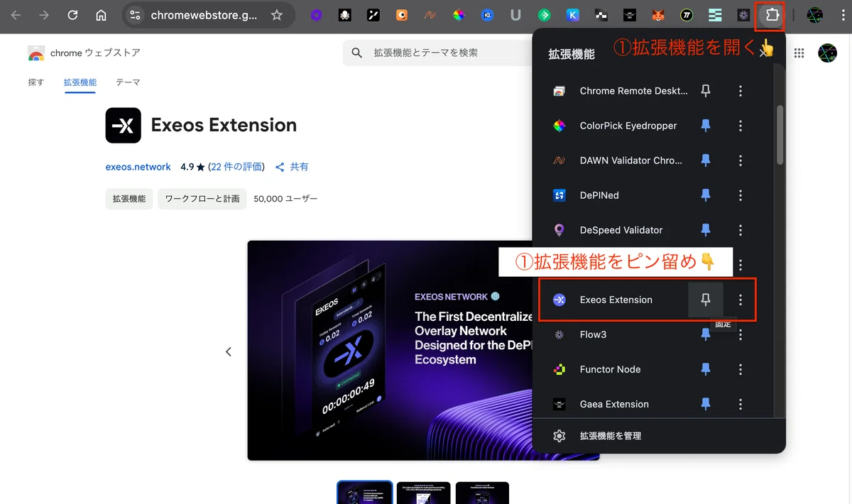Switch to the 探す tab

coord(36,82)
